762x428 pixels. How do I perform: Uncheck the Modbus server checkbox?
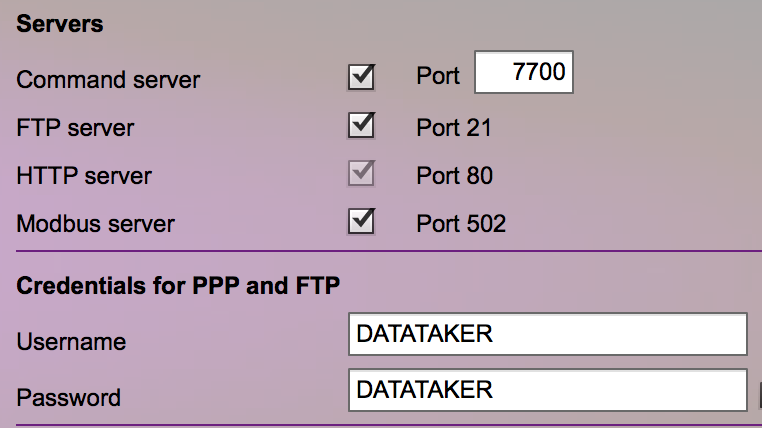(x=361, y=222)
